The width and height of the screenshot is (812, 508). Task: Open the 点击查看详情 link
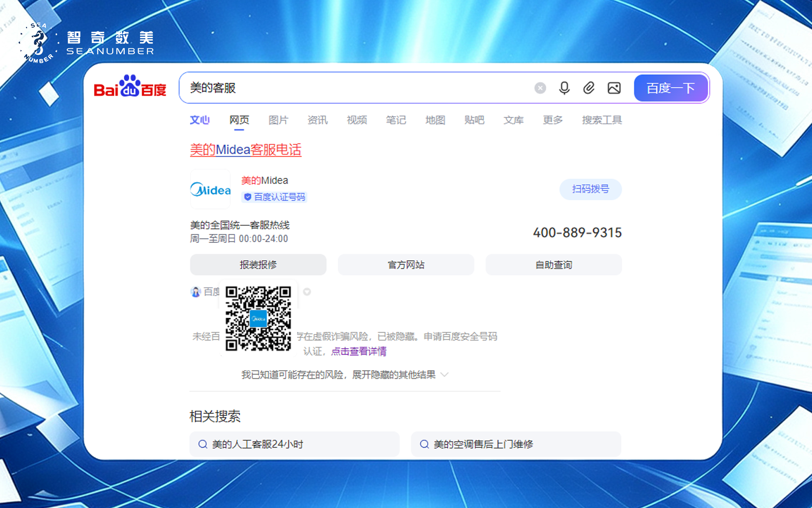(x=359, y=351)
